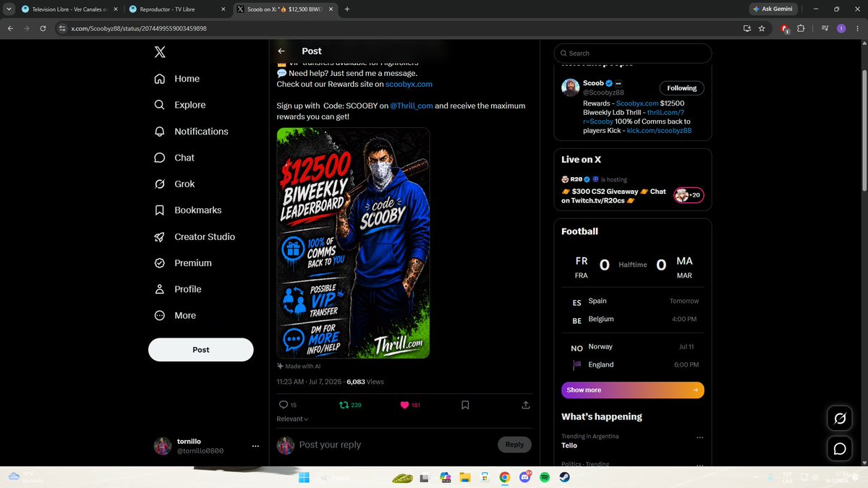Screen dimensions: 868x488
Task: Toggle the pink like heart
Action: (404, 405)
